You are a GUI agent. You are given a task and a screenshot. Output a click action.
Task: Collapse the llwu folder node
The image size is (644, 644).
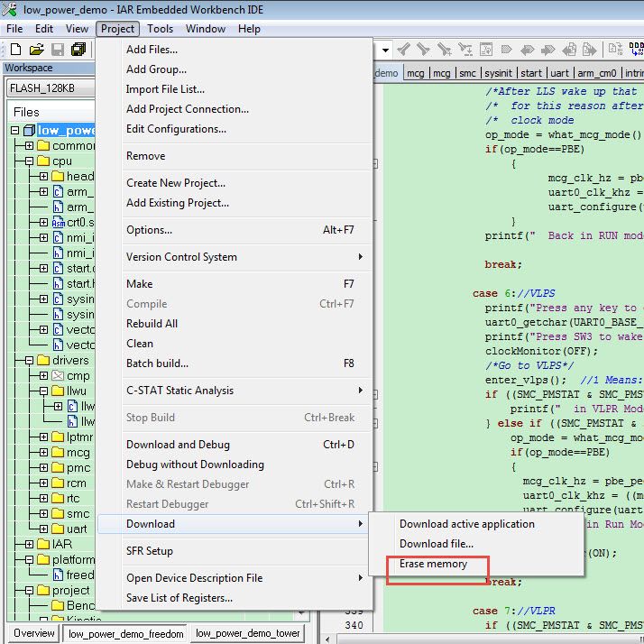[43, 391]
